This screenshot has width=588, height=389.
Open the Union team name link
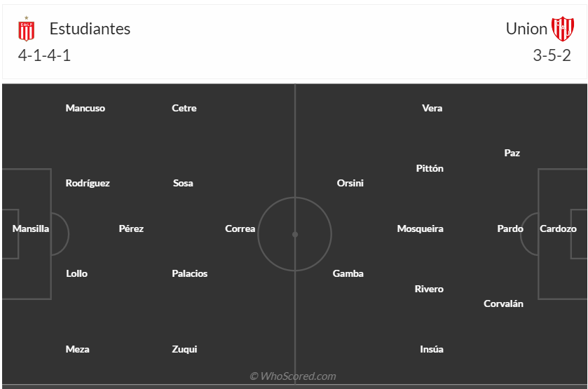coord(526,29)
